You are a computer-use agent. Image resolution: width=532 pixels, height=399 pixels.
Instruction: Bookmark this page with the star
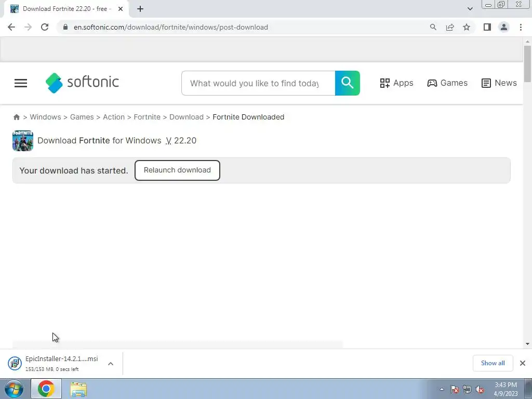coord(467,27)
